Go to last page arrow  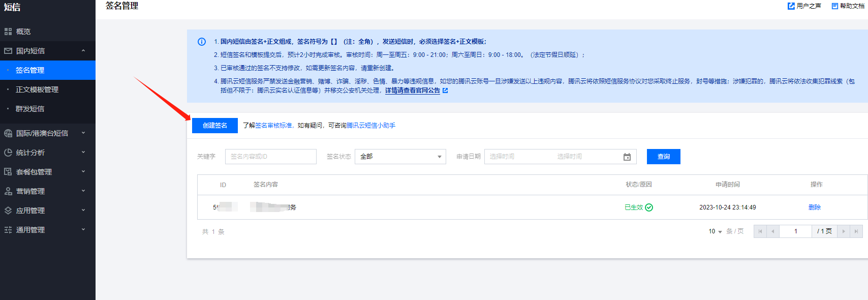click(856, 231)
